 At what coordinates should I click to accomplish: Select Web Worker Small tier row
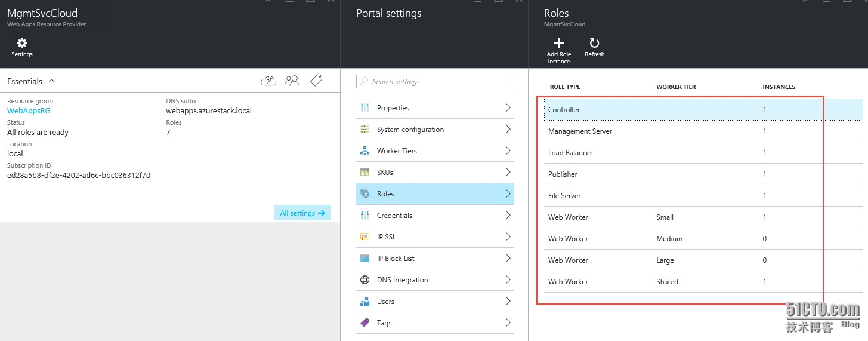pos(703,217)
